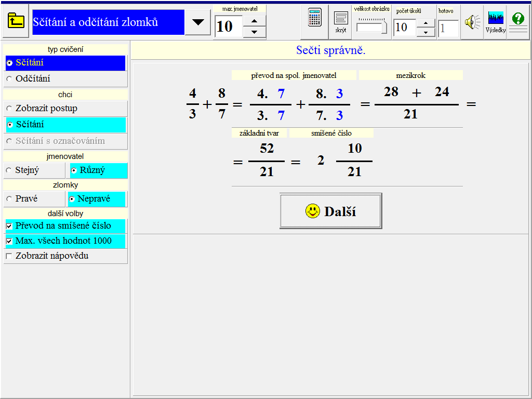Decrease počet úkolů value
The image size is (532, 399).
[x=425, y=33]
